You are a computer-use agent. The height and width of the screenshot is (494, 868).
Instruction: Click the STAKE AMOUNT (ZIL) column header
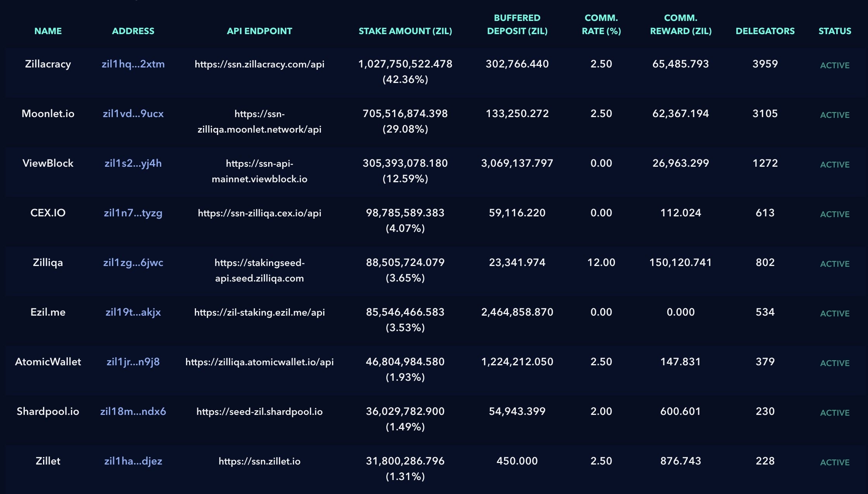pyautogui.click(x=405, y=31)
